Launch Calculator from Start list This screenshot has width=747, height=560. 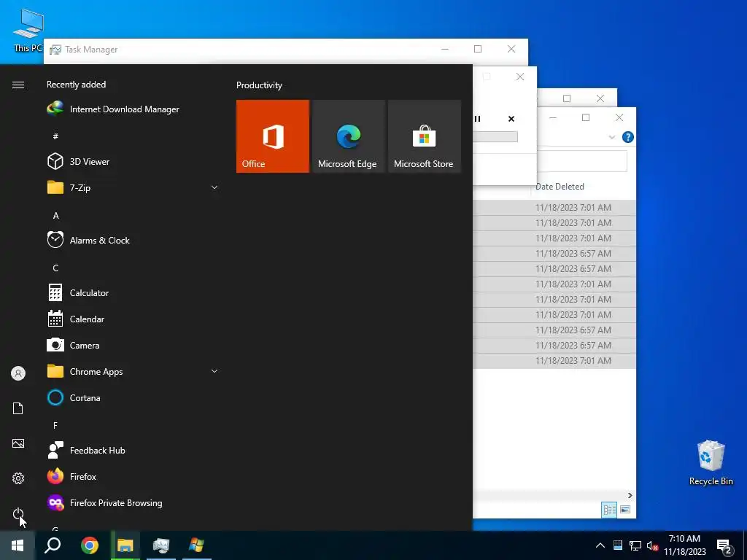coord(78,293)
